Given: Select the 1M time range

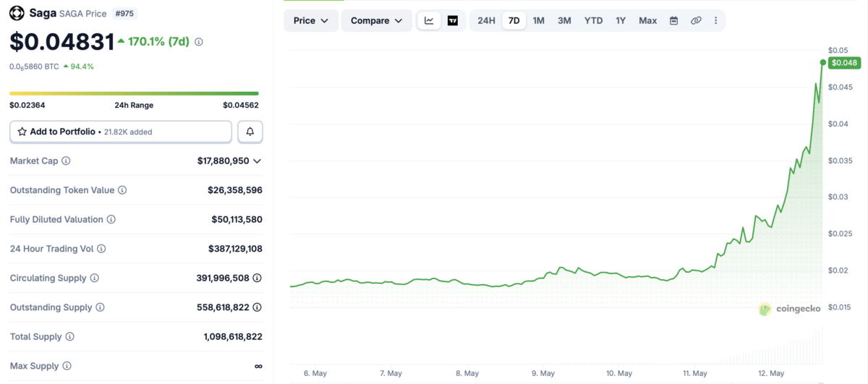Looking at the screenshot, I should tap(539, 20).
